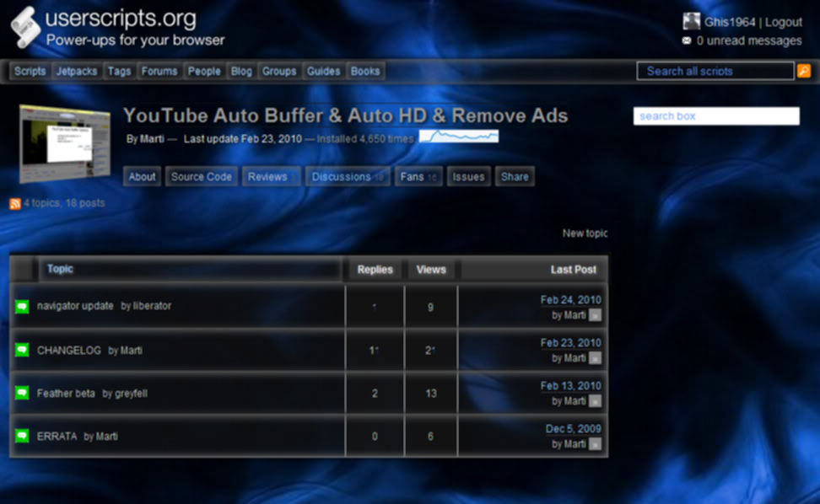
Task: Go to Tags in navigation bar
Action: pos(119,71)
